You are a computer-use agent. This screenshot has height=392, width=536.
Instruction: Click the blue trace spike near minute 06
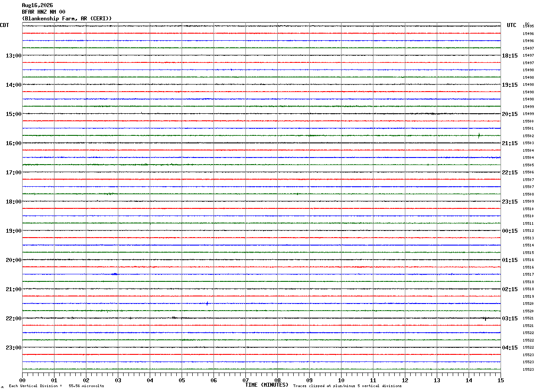pyautogui.click(x=207, y=303)
